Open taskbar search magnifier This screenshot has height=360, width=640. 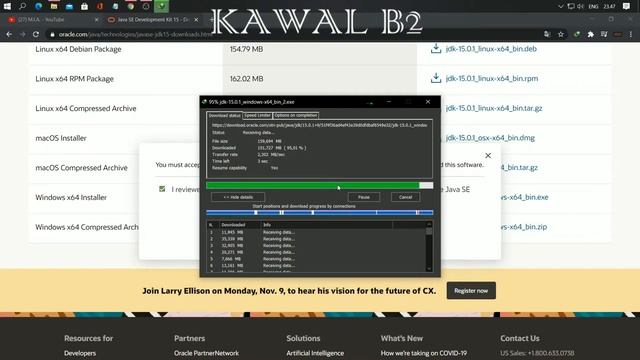click(22, 6)
